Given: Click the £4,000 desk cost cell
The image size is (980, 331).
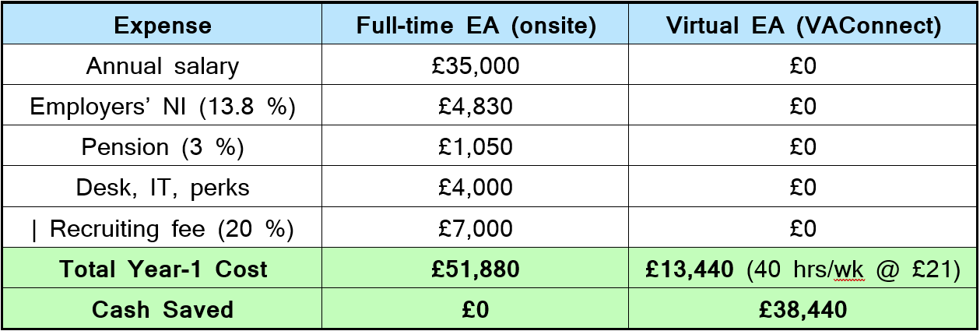Looking at the screenshot, I should click(476, 187).
